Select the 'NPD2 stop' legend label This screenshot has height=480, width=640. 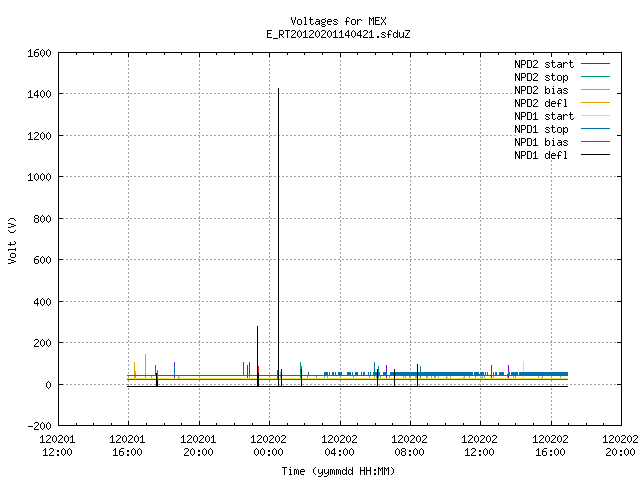coord(541,77)
